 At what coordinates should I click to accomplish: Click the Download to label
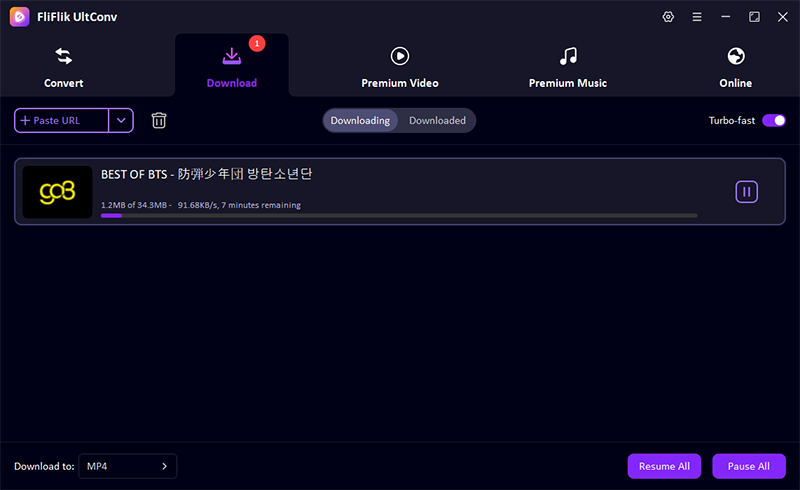[x=44, y=466]
